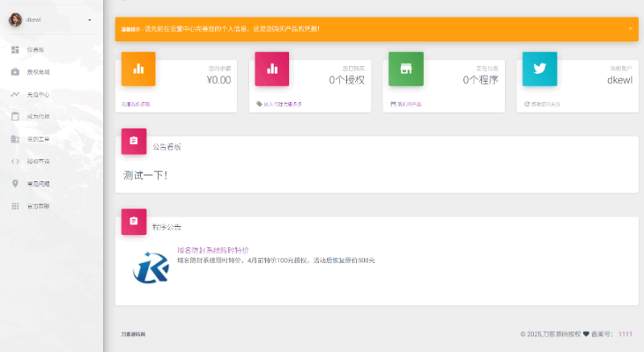
Task: Click the link text under dkewl card
Action: (x=546, y=104)
